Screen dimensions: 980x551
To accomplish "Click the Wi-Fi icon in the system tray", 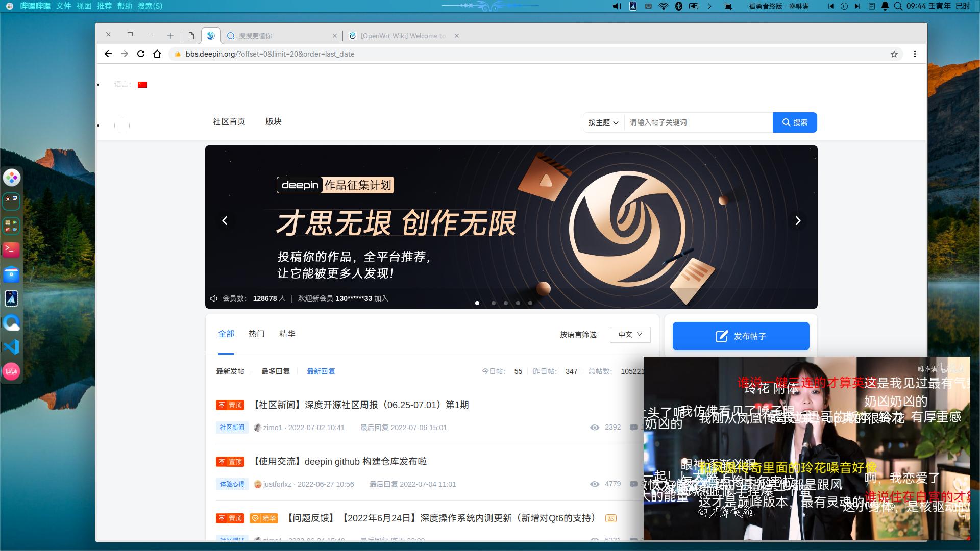I will [663, 6].
